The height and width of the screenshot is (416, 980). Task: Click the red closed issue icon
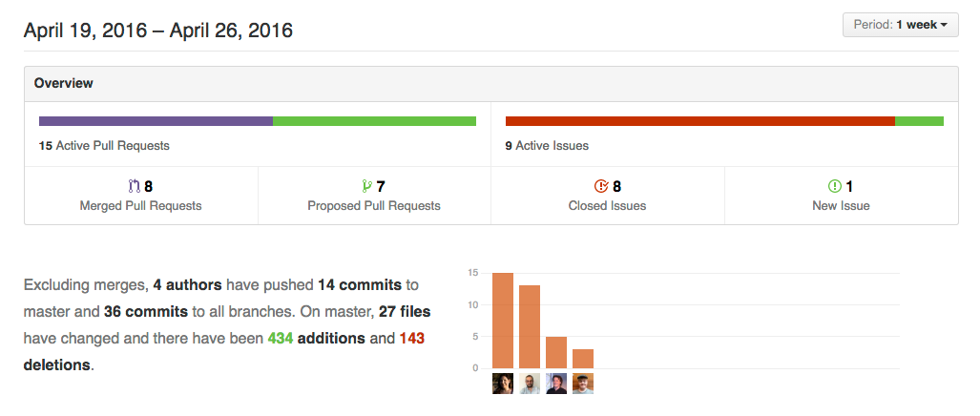pyautogui.click(x=600, y=186)
